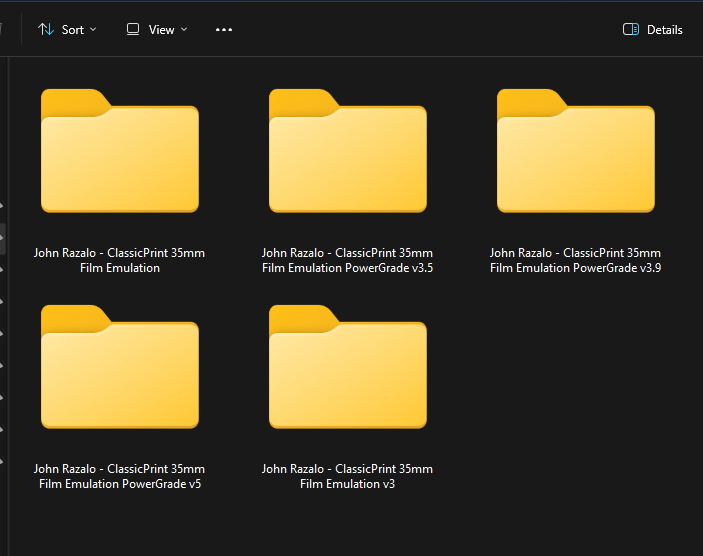
Task: Click the Sort text label in toolbar
Action: [x=72, y=30]
